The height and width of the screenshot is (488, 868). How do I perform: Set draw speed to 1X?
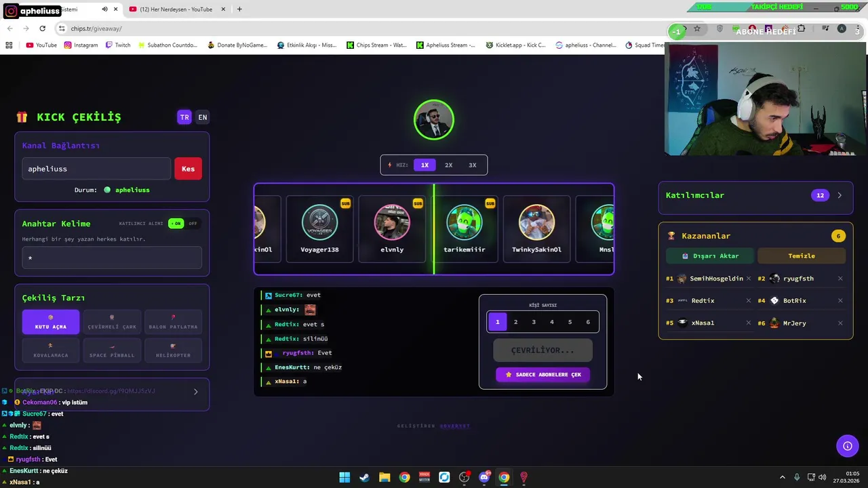(x=425, y=165)
